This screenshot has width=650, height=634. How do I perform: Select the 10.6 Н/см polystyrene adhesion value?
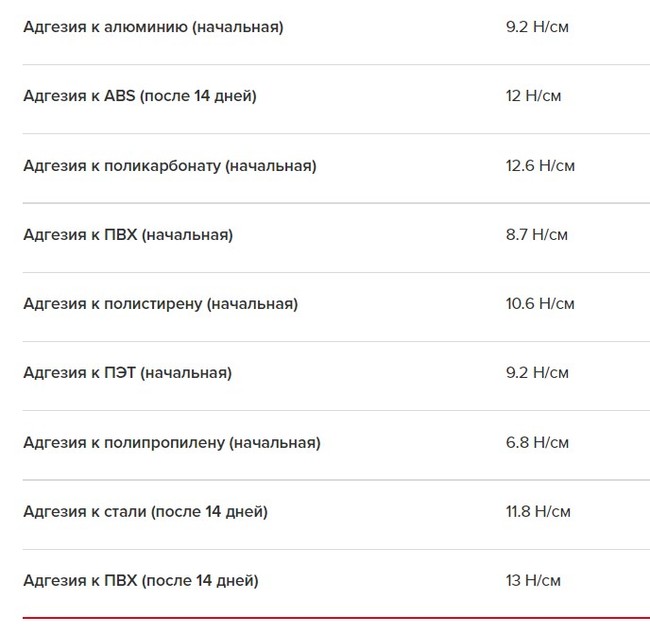(x=540, y=303)
